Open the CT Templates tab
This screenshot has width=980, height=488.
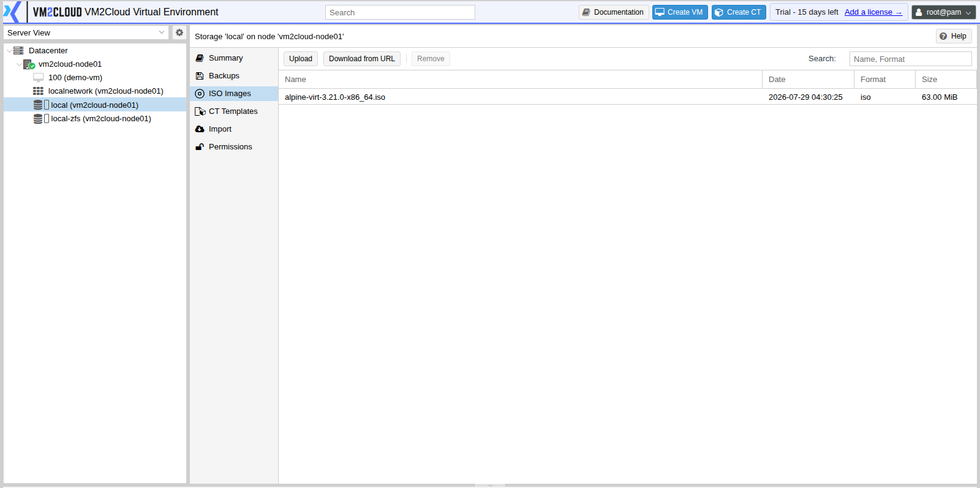(x=234, y=111)
